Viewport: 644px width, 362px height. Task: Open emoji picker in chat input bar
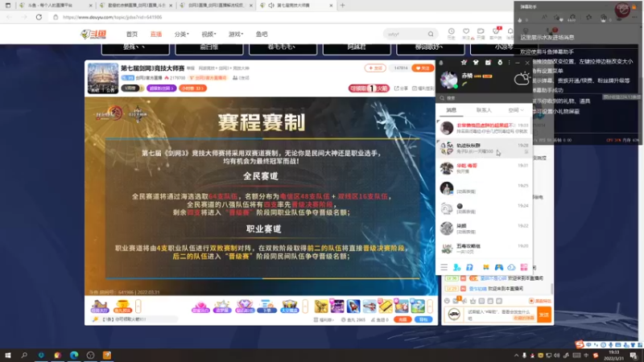click(447, 301)
